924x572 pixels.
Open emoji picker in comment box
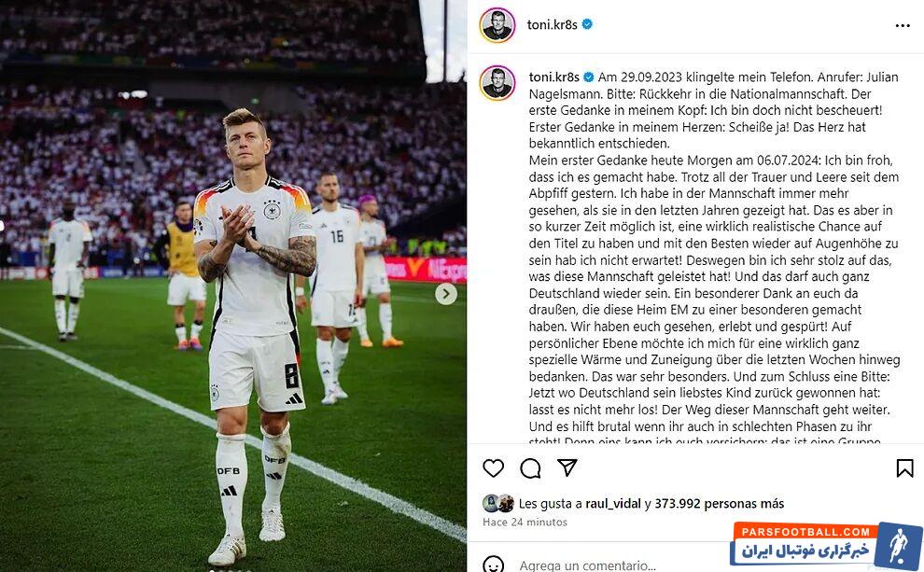493,564
